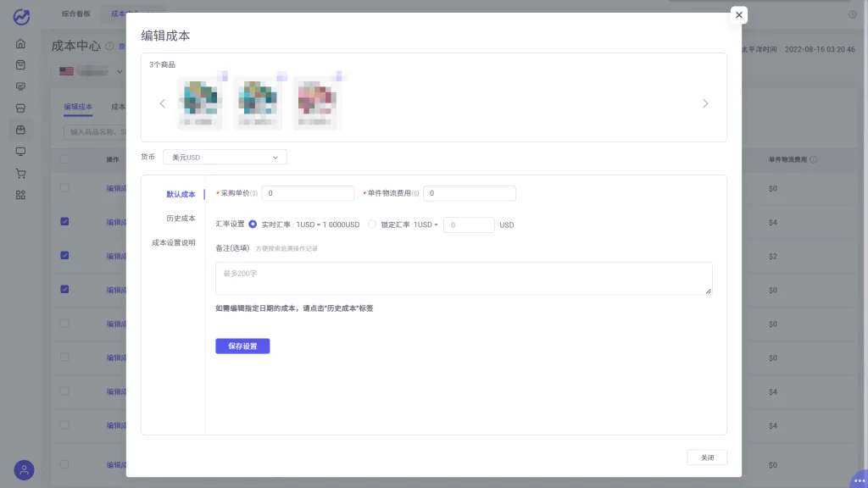This screenshot has height=488, width=868.
Task: Click the 单件物流费用 input field
Action: click(470, 193)
